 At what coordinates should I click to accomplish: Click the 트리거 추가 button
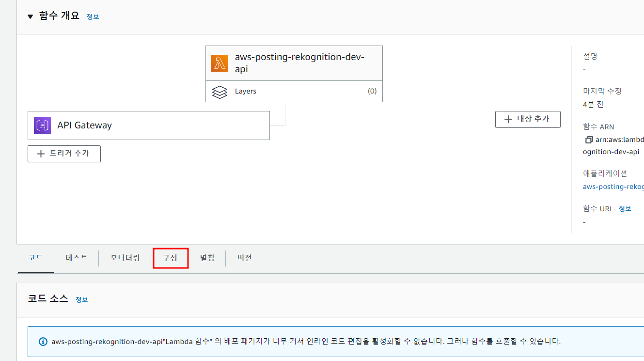[x=64, y=154]
